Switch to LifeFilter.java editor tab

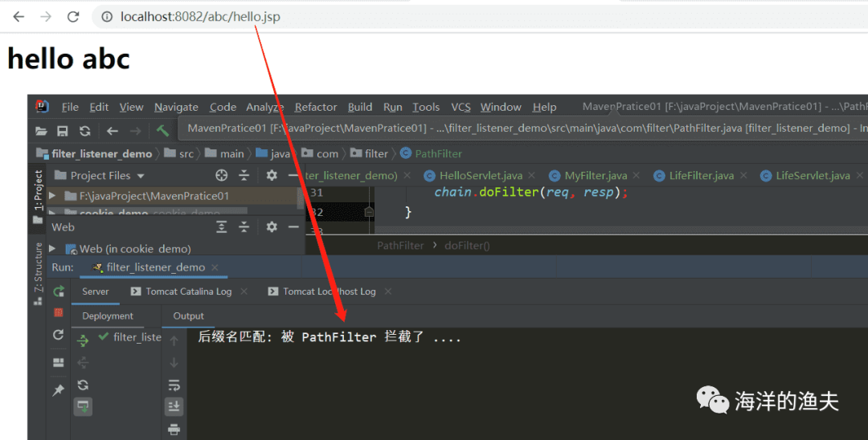coord(694,176)
